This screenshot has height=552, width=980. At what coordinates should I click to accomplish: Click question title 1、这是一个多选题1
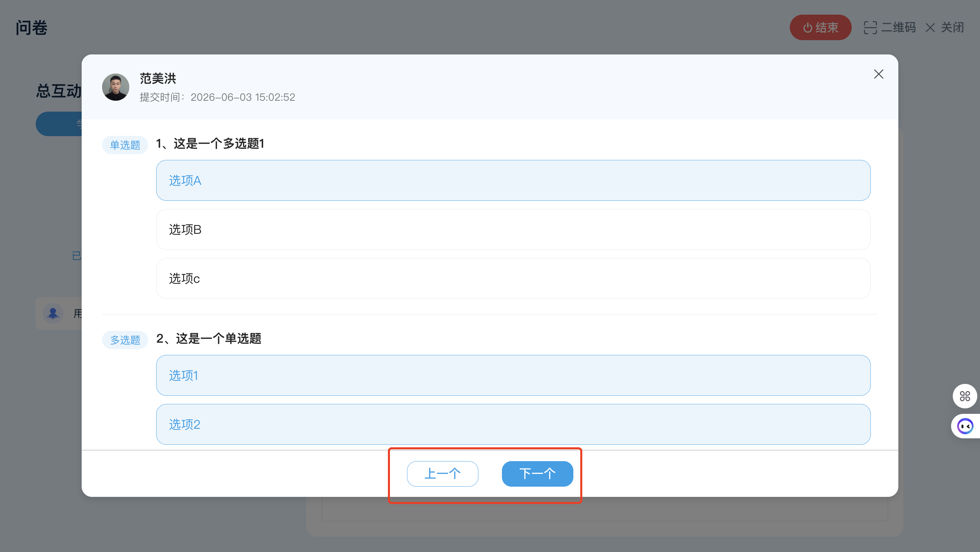coord(210,144)
